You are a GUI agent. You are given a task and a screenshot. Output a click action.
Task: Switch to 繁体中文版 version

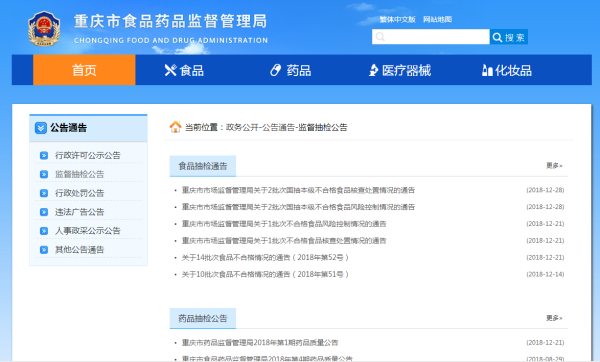(x=397, y=20)
